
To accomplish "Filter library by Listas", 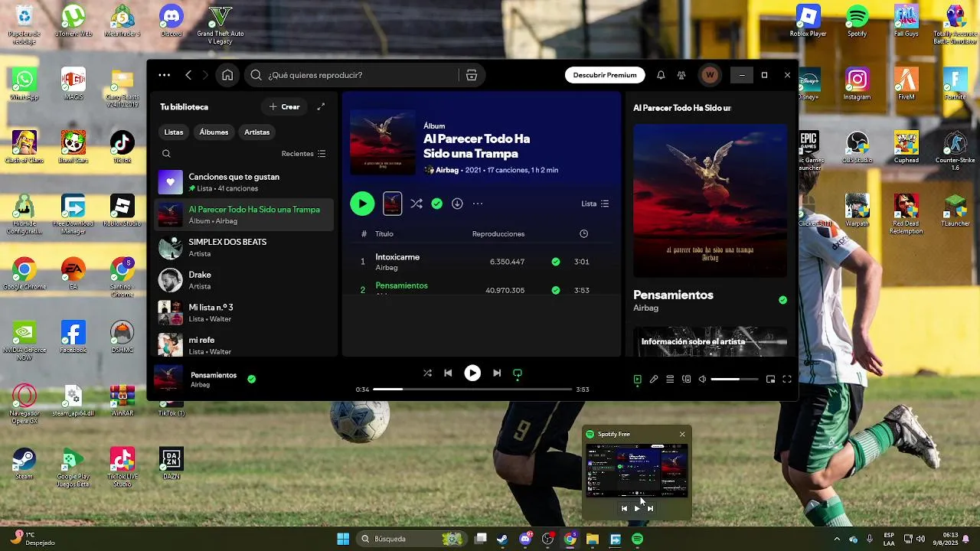I will (x=174, y=132).
